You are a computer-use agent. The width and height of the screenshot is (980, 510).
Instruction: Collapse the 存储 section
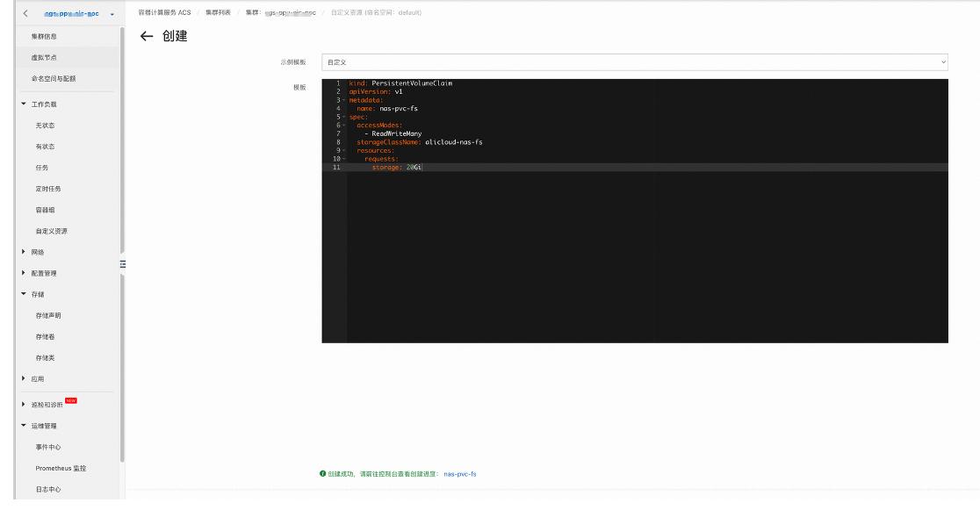[x=24, y=294]
